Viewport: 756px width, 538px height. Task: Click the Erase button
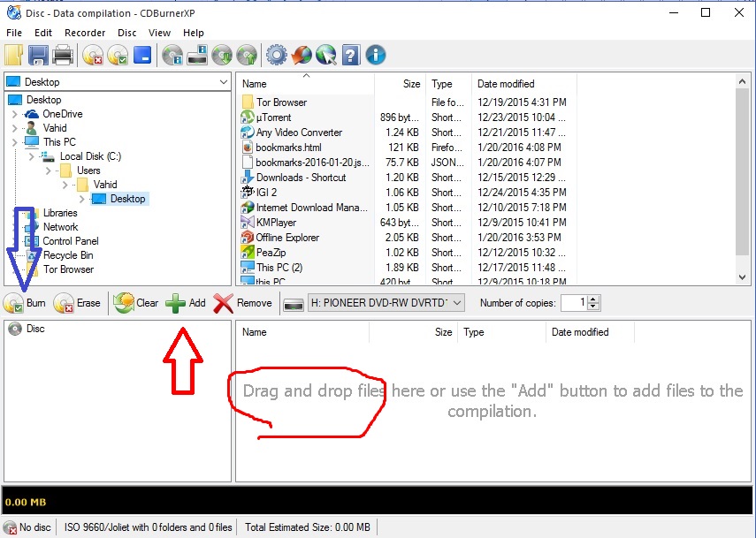click(77, 303)
